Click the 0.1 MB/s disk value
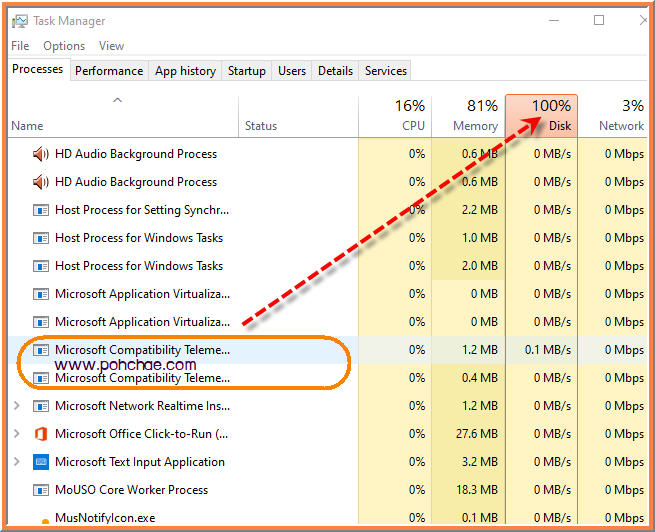This screenshot has width=655, height=532. click(548, 350)
